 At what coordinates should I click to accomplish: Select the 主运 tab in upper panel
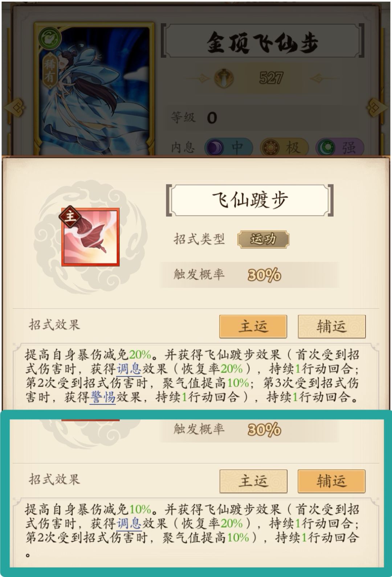(253, 326)
